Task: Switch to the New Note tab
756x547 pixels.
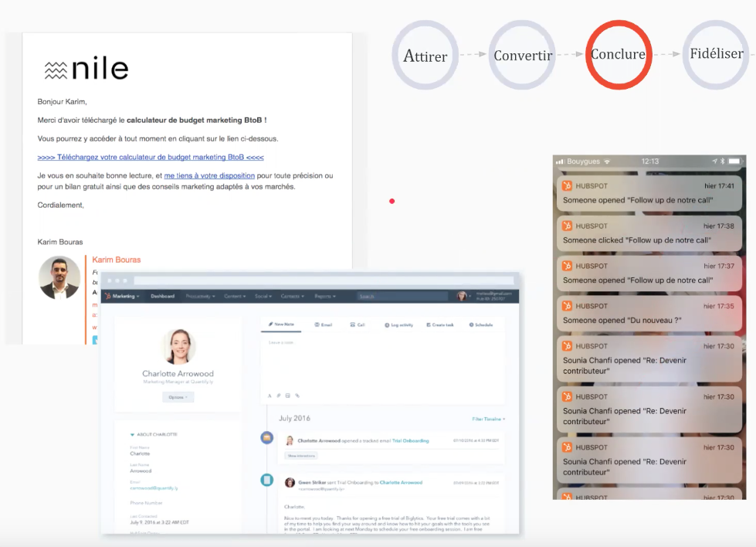Action: [x=281, y=324]
